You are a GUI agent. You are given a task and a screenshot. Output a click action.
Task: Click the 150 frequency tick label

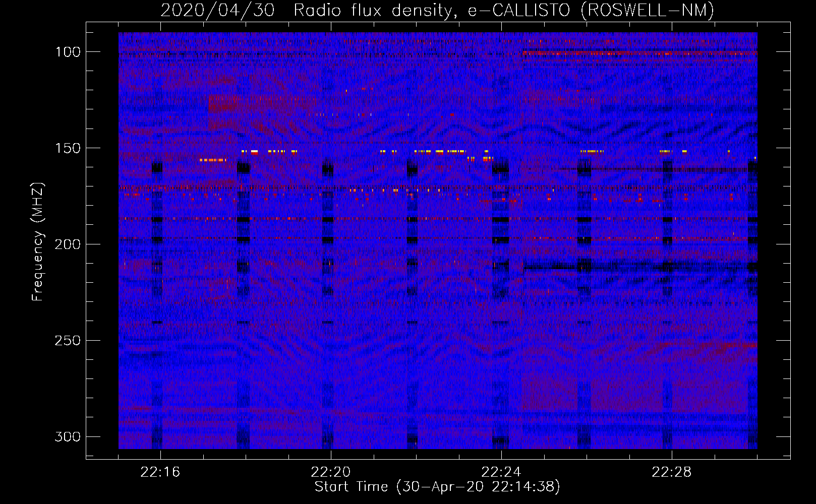(x=68, y=148)
